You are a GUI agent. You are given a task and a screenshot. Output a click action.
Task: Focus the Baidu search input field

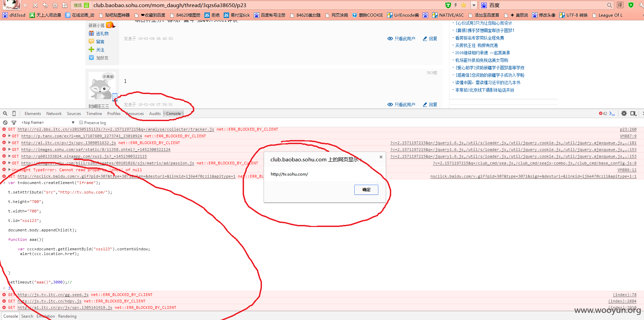[547, 5]
